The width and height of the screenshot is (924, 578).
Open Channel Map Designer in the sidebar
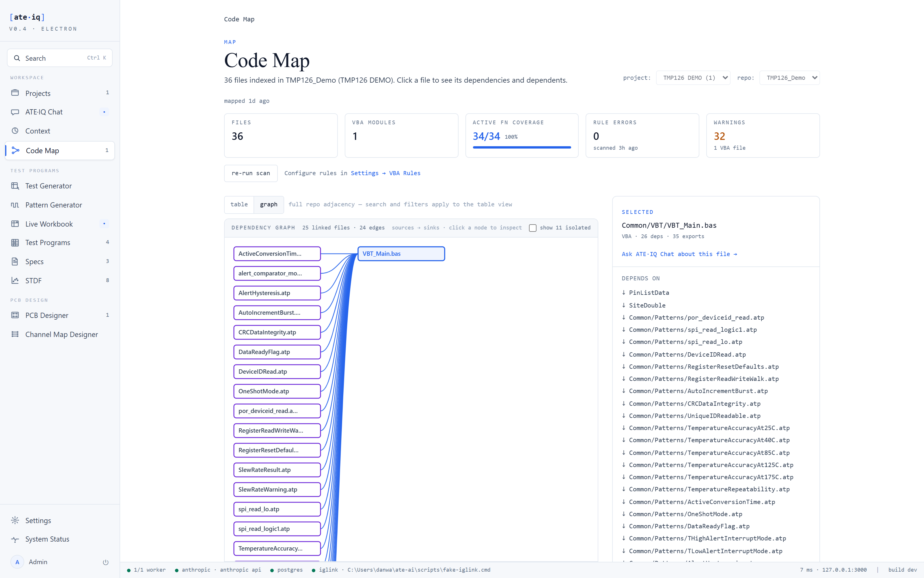(60, 334)
